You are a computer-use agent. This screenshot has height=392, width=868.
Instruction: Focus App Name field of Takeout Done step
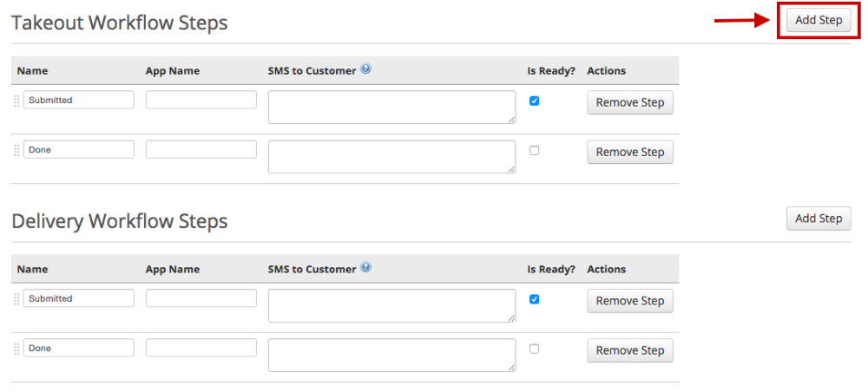[x=201, y=149]
